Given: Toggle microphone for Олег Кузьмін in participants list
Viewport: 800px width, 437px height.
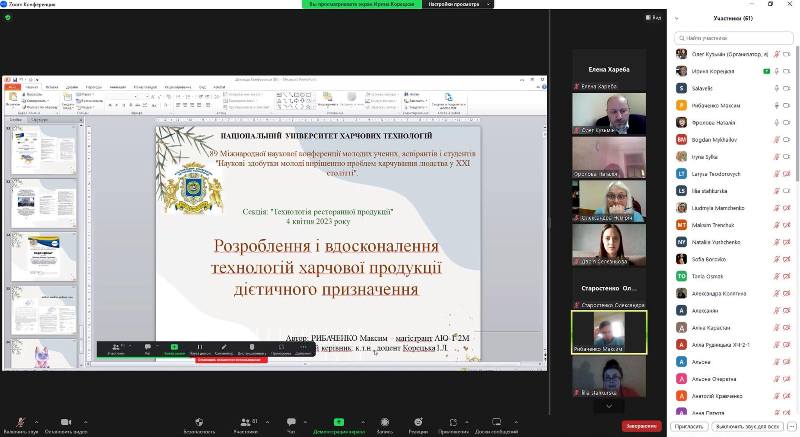Looking at the screenshot, I should pos(777,54).
